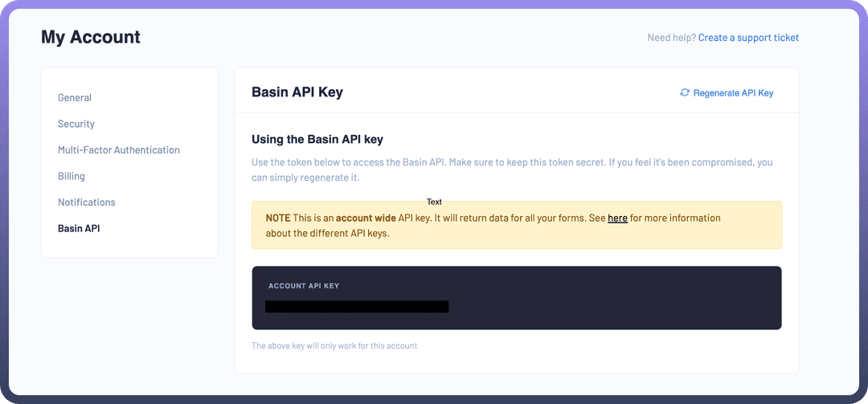Click the 'Use the token below' description paragraph
This screenshot has height=404, width=868.
click(x=512, y=169)
